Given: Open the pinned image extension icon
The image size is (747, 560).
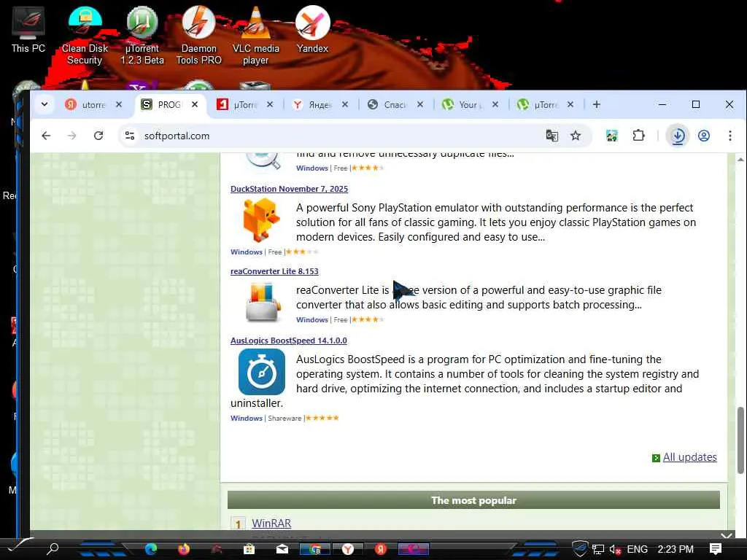Looking at the screenshot, I should pos(612,136).
